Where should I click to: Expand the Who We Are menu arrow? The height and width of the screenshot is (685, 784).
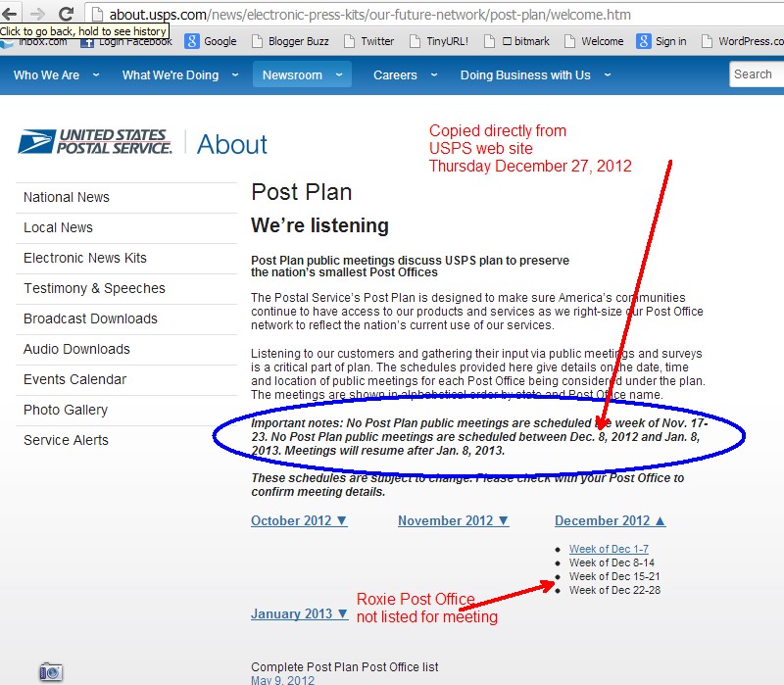point(96,75)
